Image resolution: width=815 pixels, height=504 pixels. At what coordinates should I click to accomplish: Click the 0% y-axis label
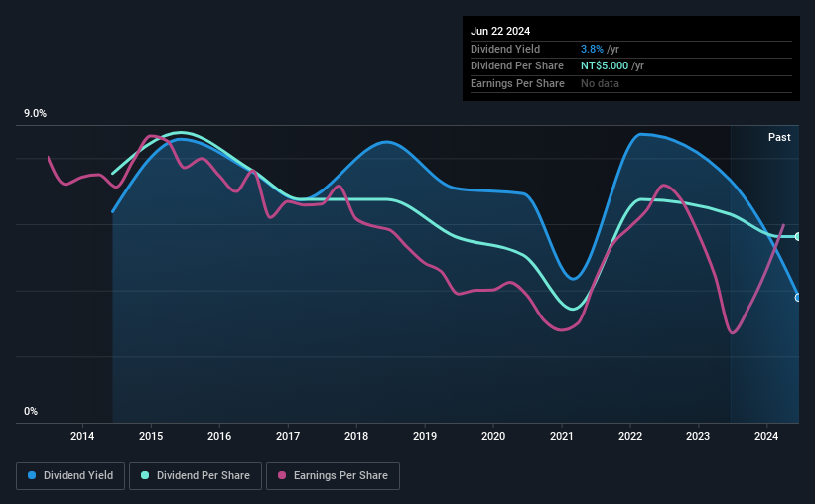pos(31,411)
